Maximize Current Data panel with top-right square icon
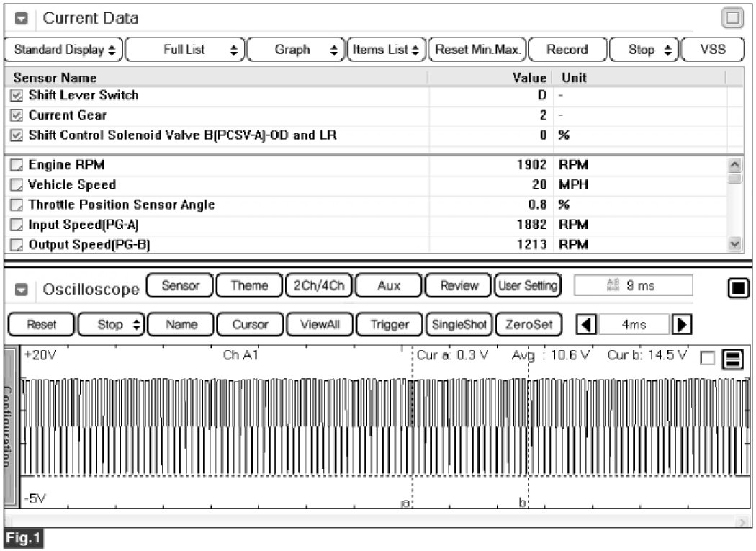756x551 pixels. pos(732,19)
